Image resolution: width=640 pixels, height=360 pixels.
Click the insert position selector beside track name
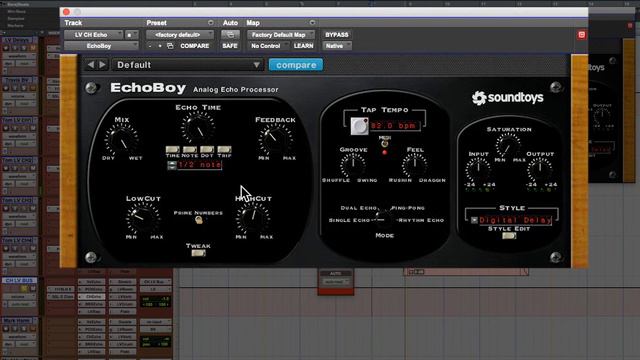pos(131,35)
